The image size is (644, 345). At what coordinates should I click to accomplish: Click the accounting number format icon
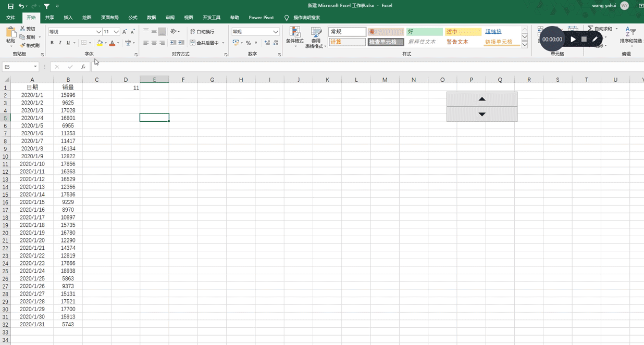point(236,43)
